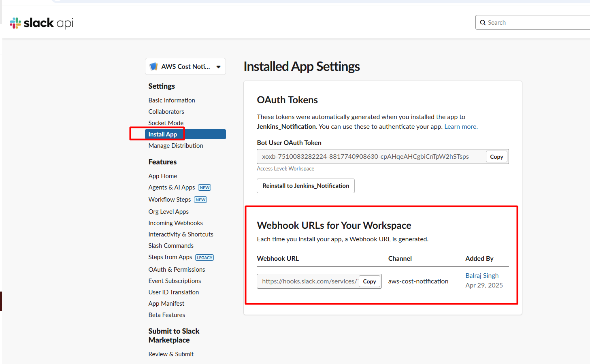Screen dimensions: 590x364
Task: Open Basic Information settings
Action: [172, 100]
